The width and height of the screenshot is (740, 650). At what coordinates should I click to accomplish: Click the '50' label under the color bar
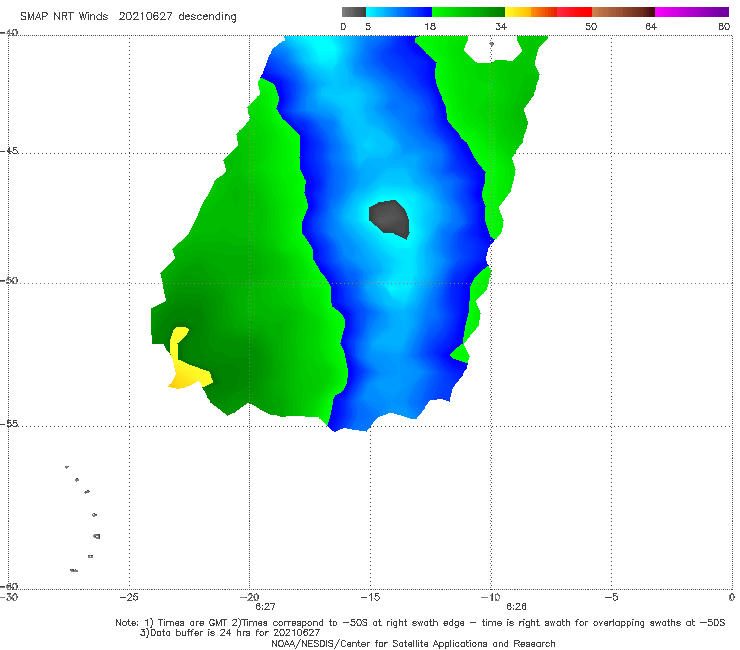(x=591, y=27)
